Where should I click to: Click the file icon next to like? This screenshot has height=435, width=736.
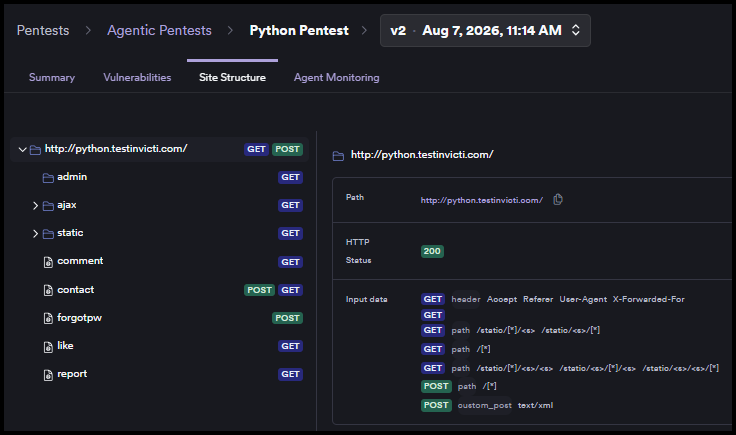coord(48,347)
